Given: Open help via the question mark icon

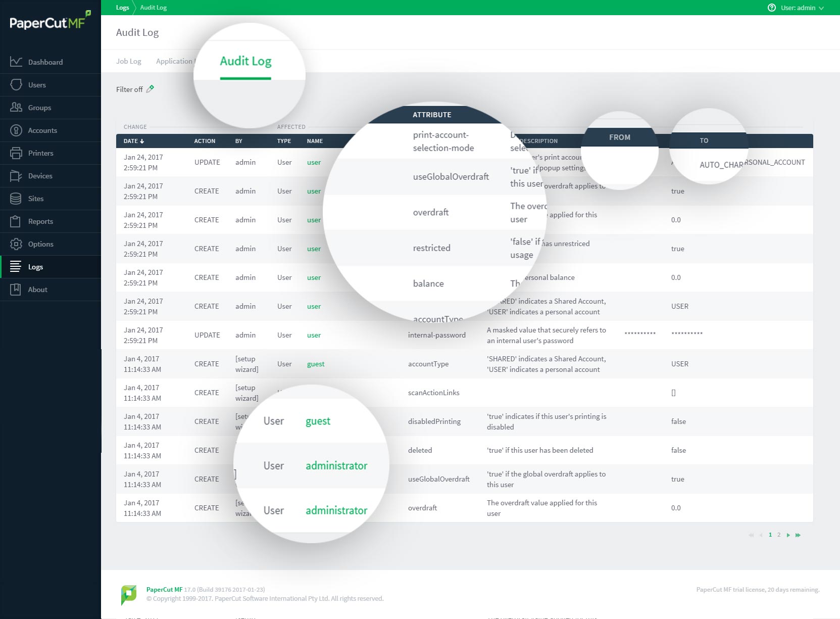Looking at the screenshot, I should (771, 8).
